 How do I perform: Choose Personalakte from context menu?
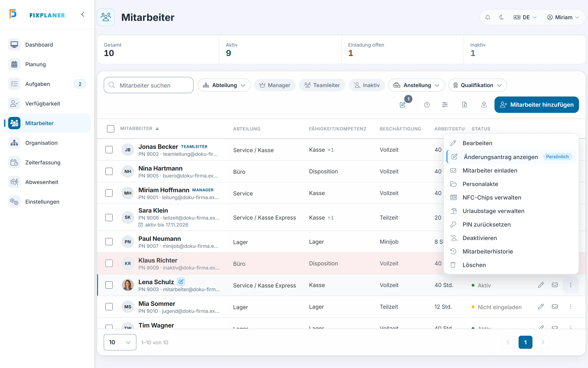511,184
